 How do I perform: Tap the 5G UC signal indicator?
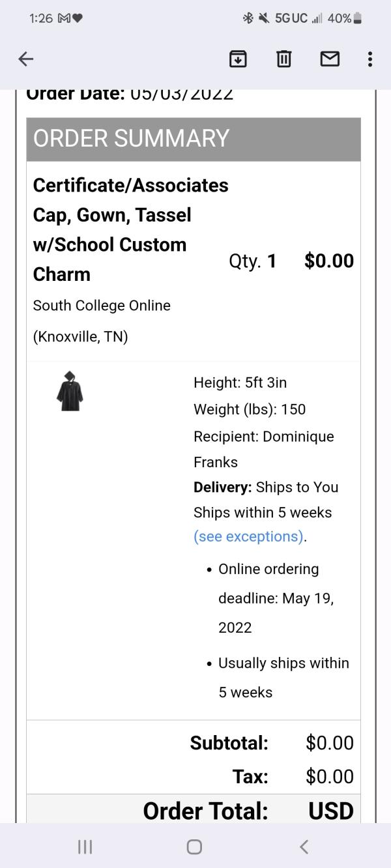[291, 18]
